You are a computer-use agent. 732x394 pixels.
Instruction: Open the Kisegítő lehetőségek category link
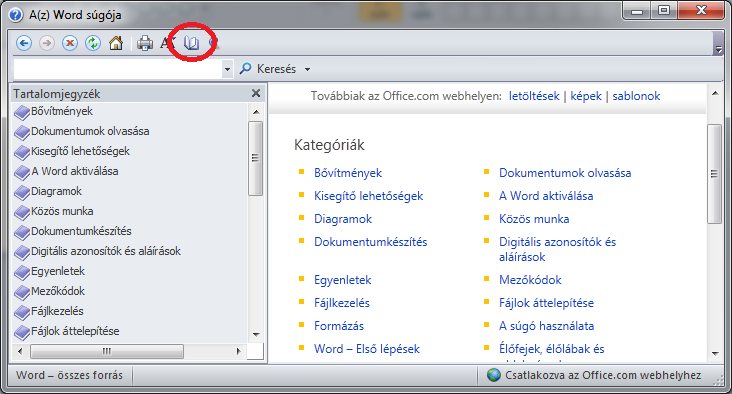click(368, 196)
